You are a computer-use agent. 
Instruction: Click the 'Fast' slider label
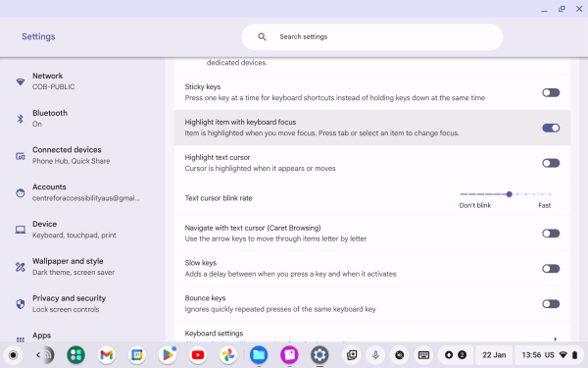pyautogui.click(x=545, y=205)
